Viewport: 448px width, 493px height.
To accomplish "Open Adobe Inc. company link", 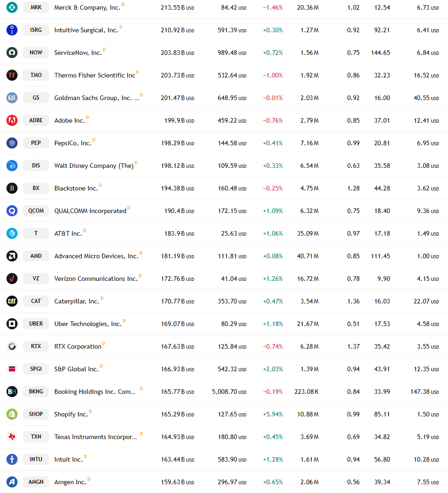I will point(70,121).
